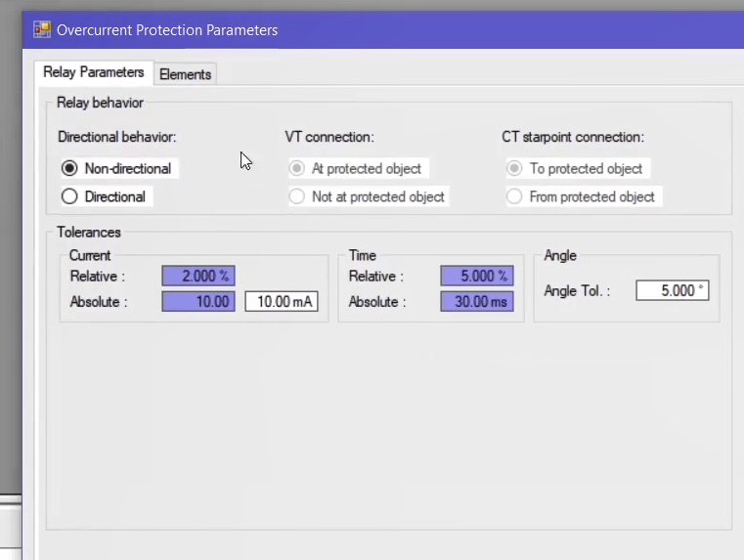Image resolution: width=744 pixels, height=560 pixels.
Task: Click the Directional behavior heading label
Action: tap(117, 137)
